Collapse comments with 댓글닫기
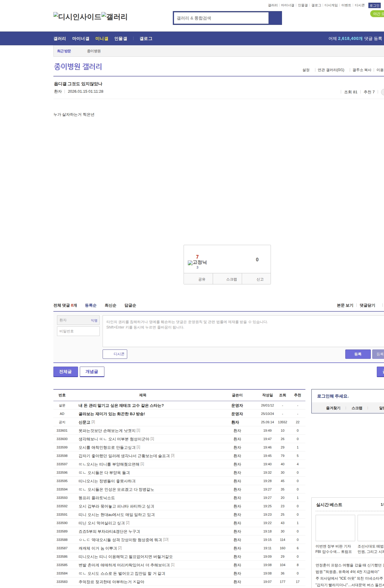Screen dimensions: 384x588 [367, 305]
